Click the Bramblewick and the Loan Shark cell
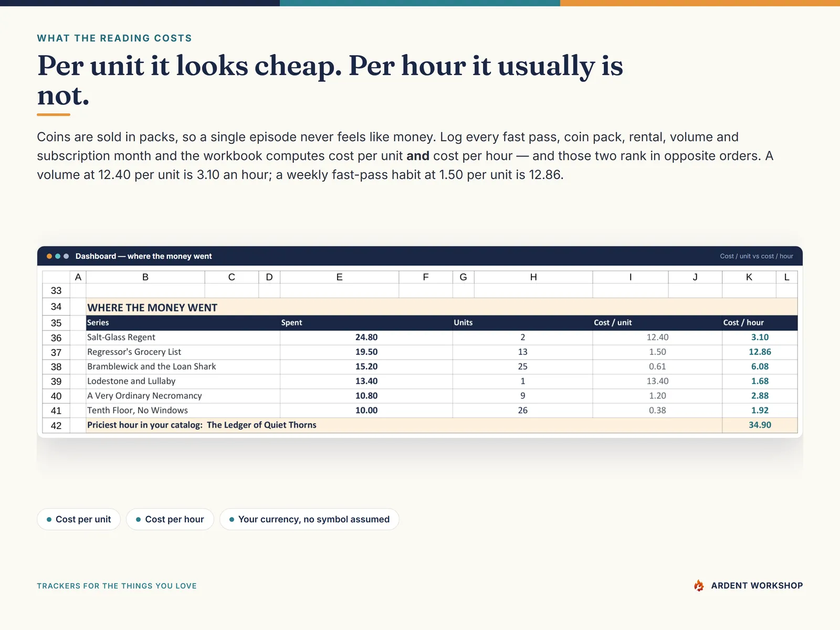The height and width of the screenshot is (630, 840). [183, 367]
